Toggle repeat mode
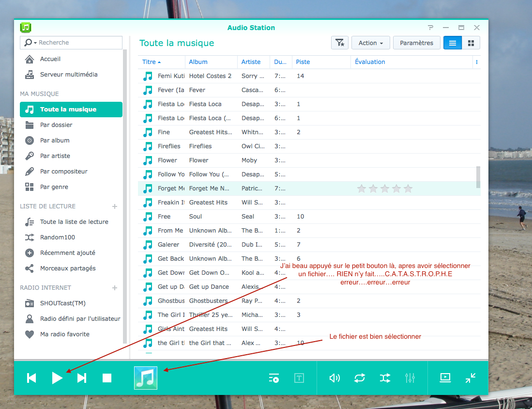 [360, 378]
